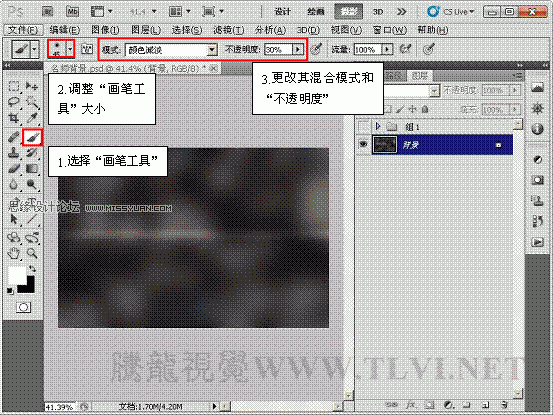The height and width of the screenshot is (415, 553).
Task: Toggle tablet pressure for opacity
Action: click(316, 49)
